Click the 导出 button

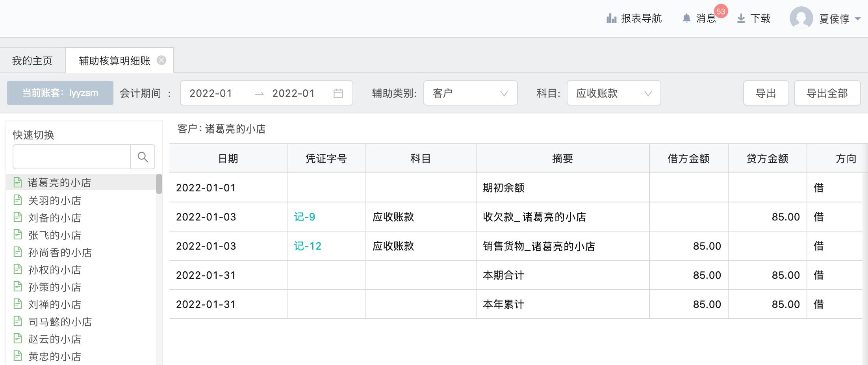(766, 93)
